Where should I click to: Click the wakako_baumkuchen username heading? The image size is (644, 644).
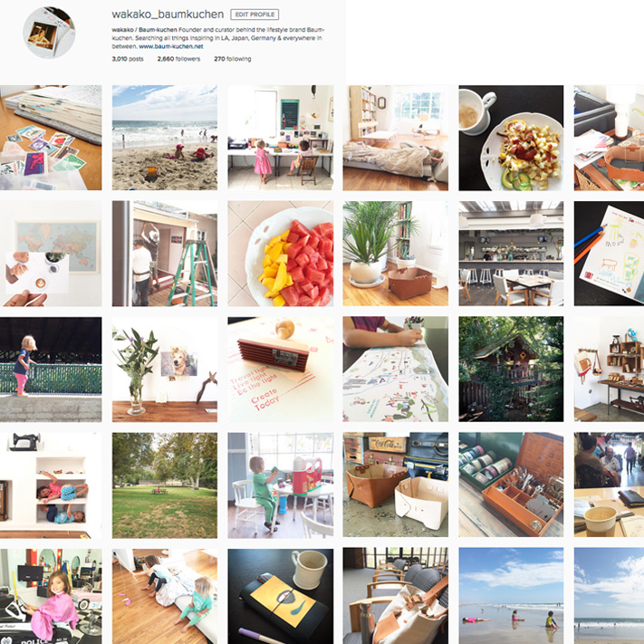click(168, 14)
